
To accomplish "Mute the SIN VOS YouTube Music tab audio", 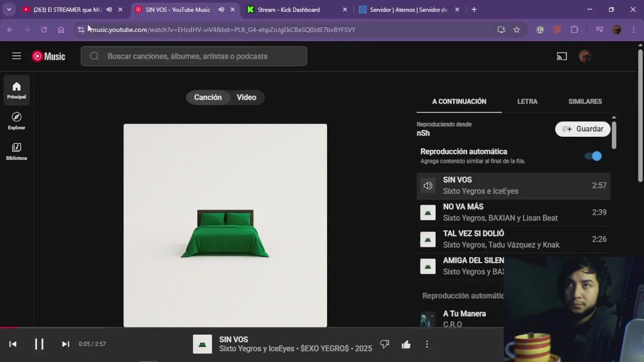I will pos(221,10).
